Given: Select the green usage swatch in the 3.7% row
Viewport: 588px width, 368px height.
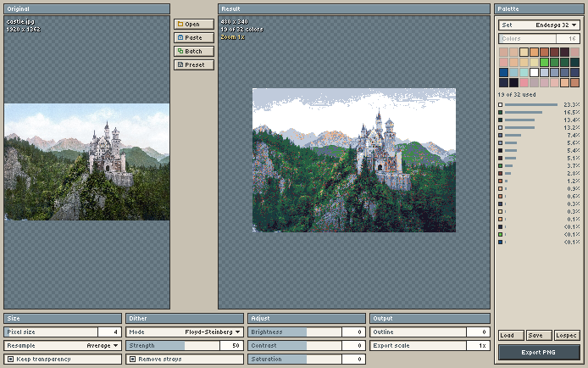Looking at the screenshot, I should pyautogui.click(x=500, y=166).
